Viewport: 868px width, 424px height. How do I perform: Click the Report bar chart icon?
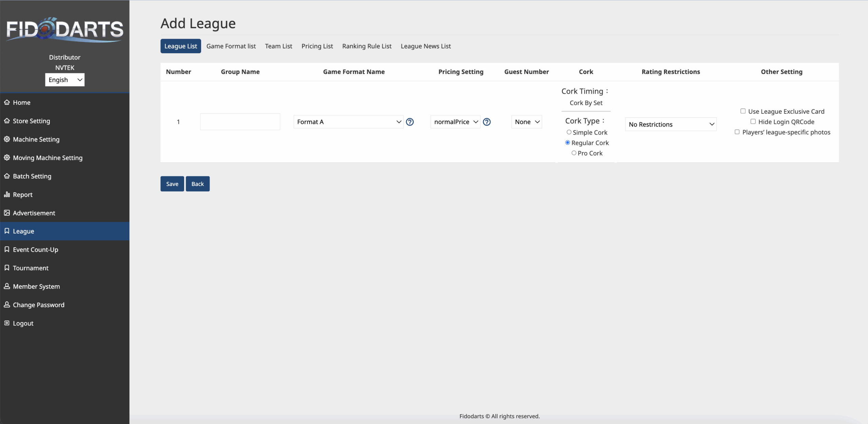tap(7, 194)
